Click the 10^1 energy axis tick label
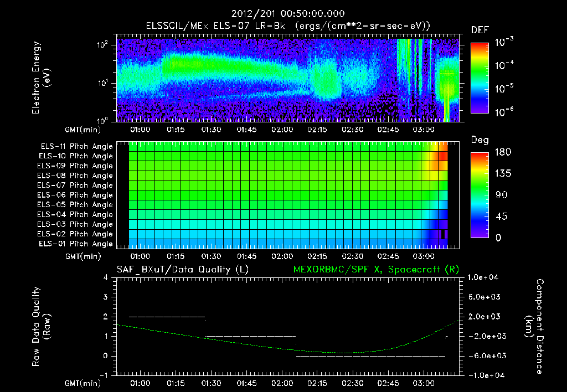The image size is (567, 392). (103, 83)
